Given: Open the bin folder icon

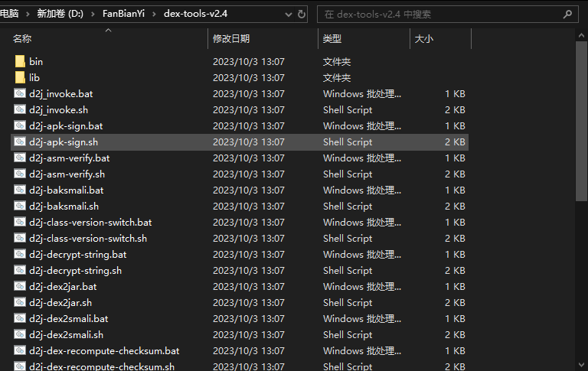Looking at the screenshot, I should pyautogui.click(x=20, y=61).
